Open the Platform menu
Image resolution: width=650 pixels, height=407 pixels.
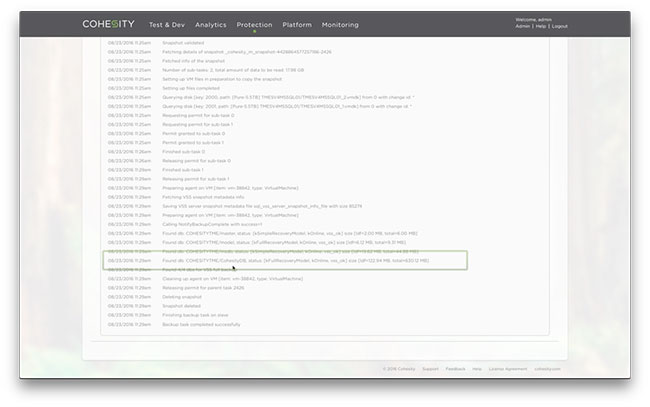[x=297, y=23]
